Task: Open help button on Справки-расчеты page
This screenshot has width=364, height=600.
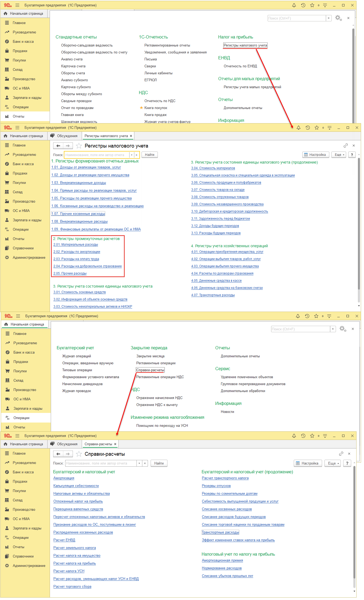Action: tap(347, 463)
